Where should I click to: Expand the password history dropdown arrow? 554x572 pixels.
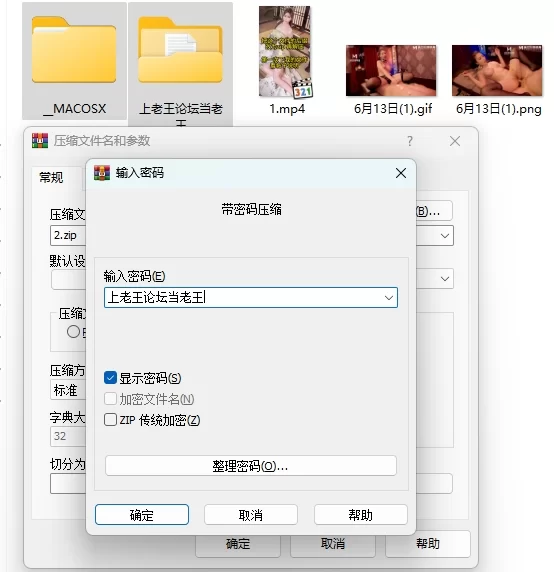point(389,298)
